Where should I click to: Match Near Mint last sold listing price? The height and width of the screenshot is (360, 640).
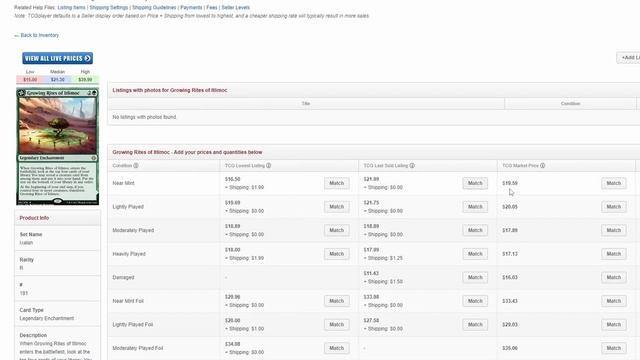pos(475,183)
